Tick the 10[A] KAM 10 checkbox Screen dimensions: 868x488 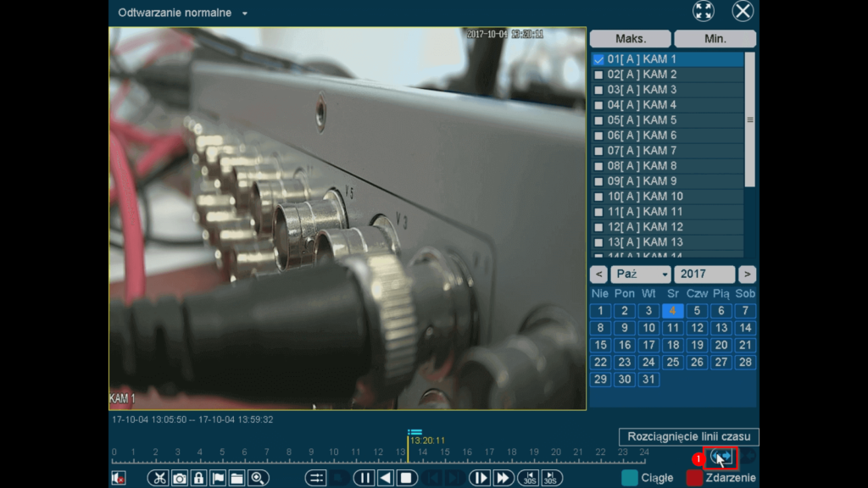coord(598,197)
